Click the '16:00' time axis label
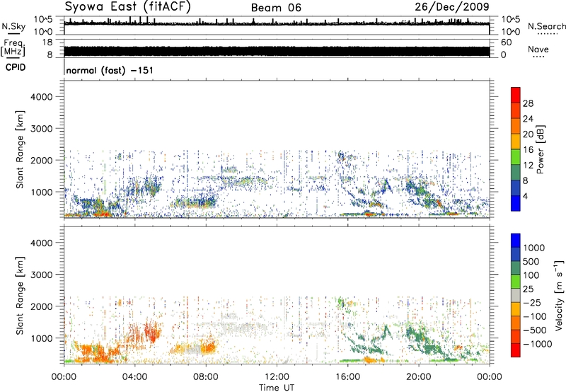This screenshot has width=566, height=392. [x=347, y=377]
